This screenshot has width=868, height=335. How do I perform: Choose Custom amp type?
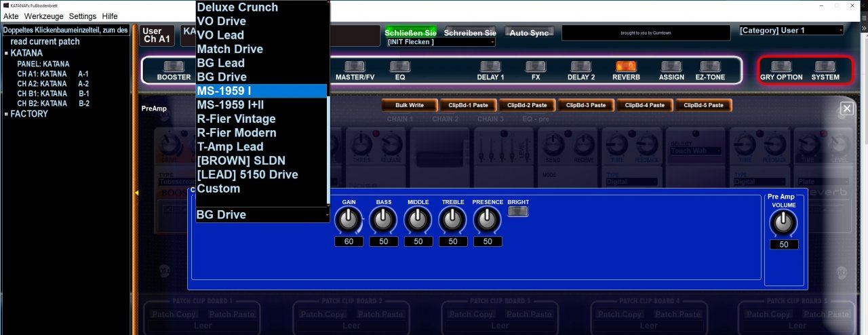pyautogui.click(x=260, y=189)
